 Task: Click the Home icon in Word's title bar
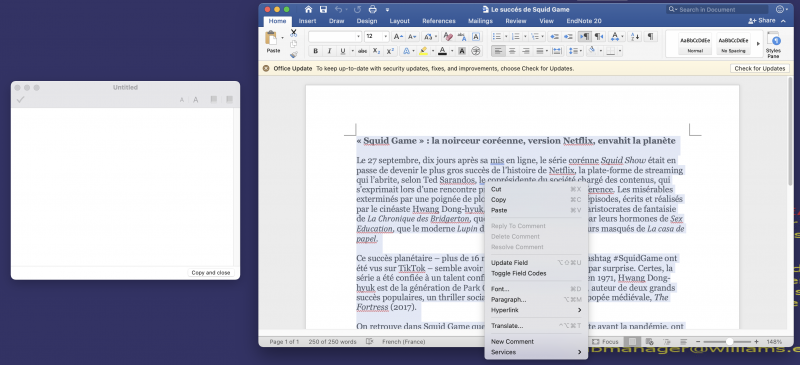308,9
